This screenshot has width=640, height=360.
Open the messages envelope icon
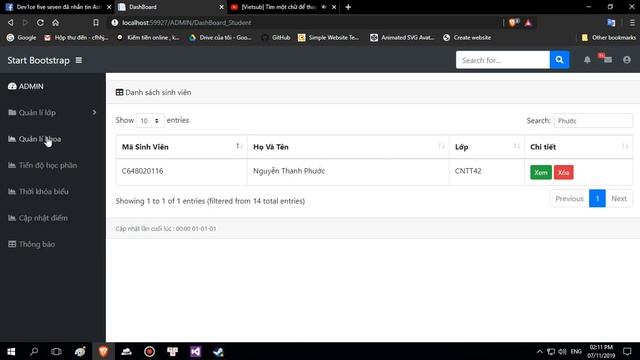coord(607,60)
